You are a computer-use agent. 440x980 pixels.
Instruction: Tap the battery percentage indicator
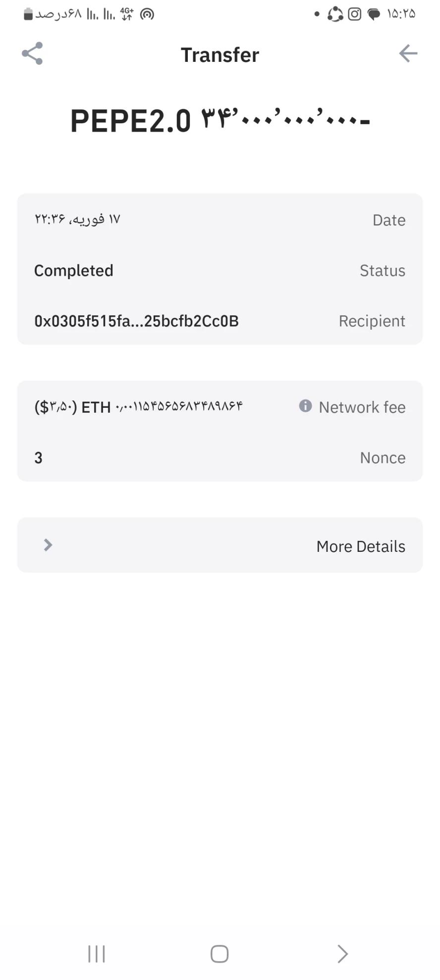click(53, 14)
